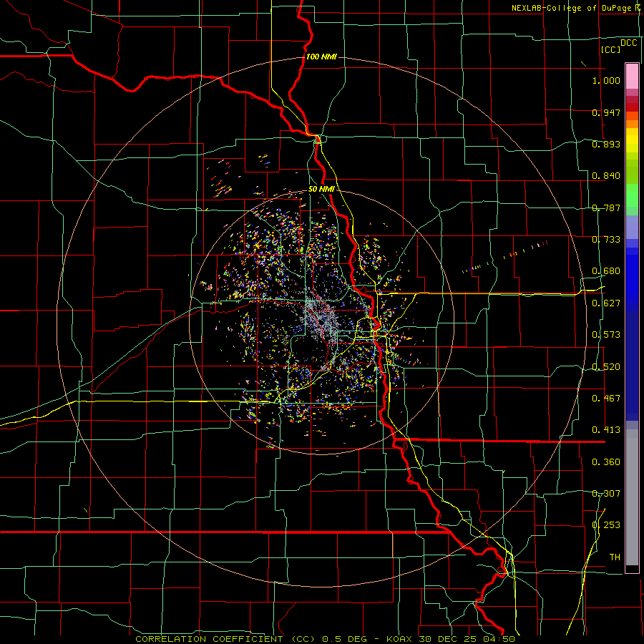Select the 0.787 scale value
Screen dimensions: 644x644
tap(606, 208)
